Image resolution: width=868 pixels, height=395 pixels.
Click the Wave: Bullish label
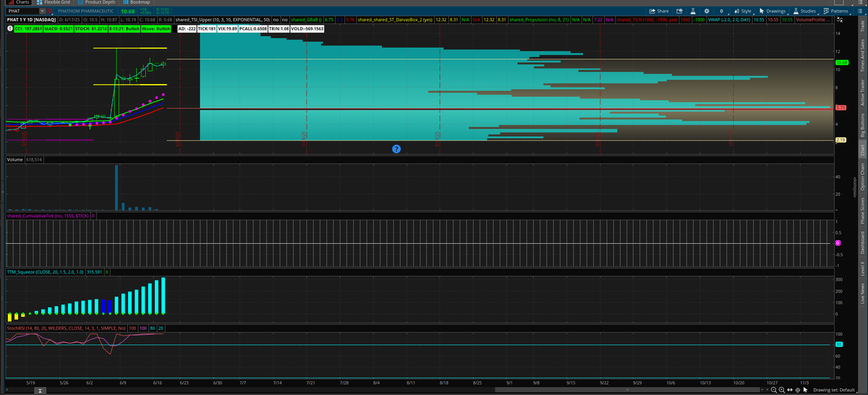click(156, 28)
